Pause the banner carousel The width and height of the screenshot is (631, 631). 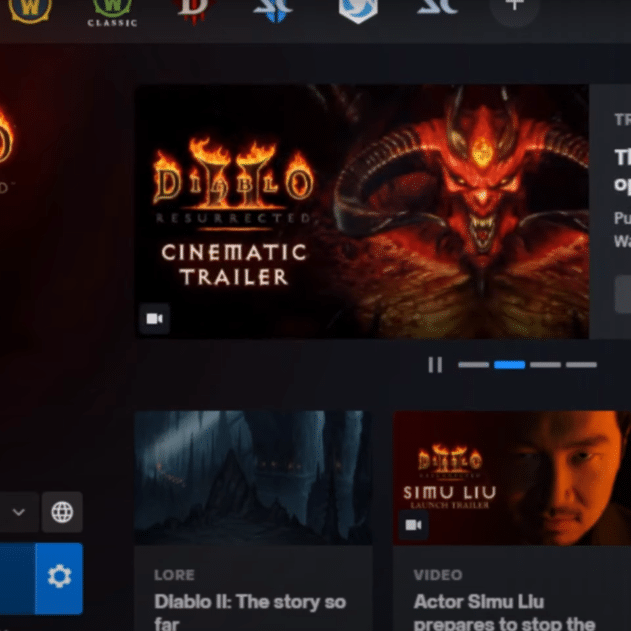point(435,365)
